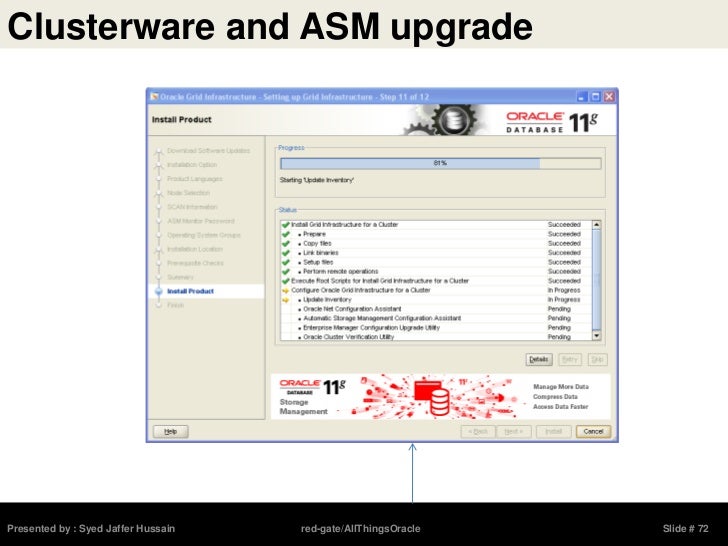Click the Oracle Database 11g header logo
This screenshot has width=728, height=546.
(x=552, y=122)
